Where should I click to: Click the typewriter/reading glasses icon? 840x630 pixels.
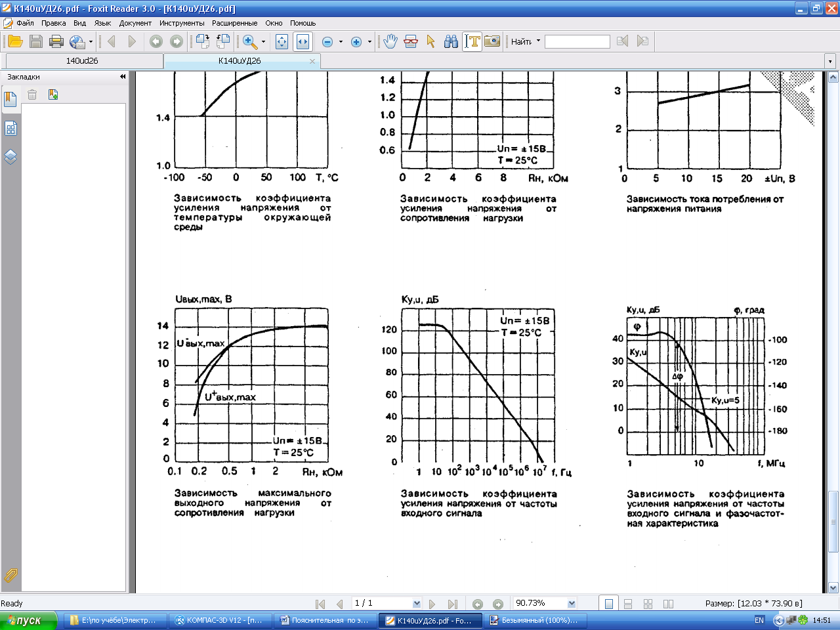click(x=411, y=41)
